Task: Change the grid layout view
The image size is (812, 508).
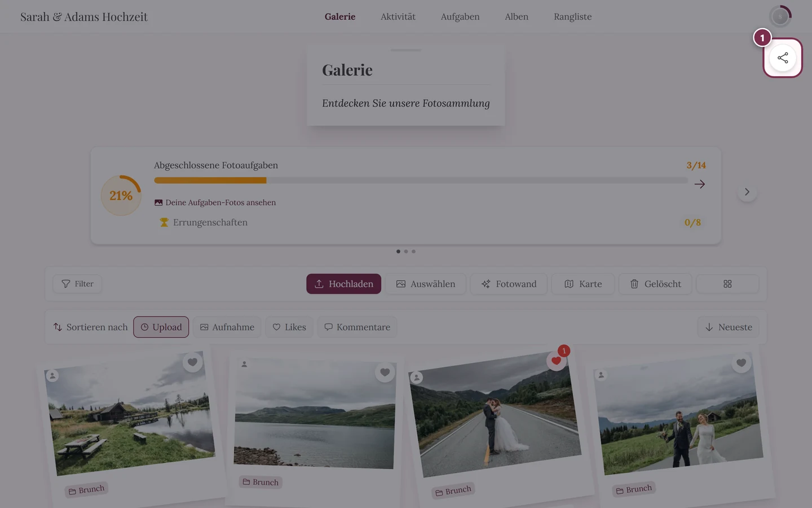Action: click(727, 284)
